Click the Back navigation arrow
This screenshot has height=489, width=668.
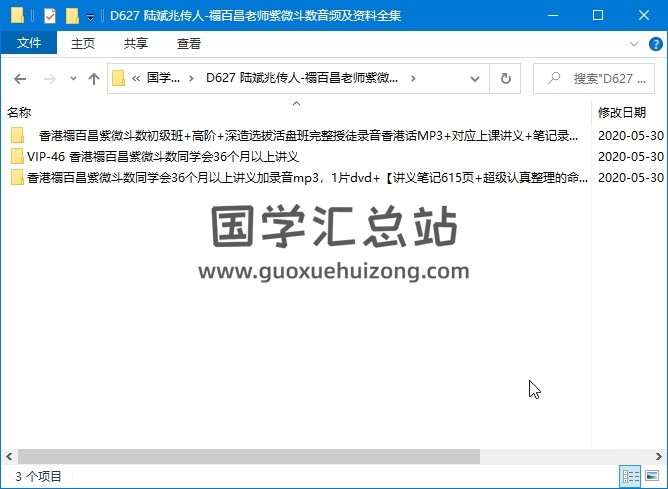pos(20,78)
